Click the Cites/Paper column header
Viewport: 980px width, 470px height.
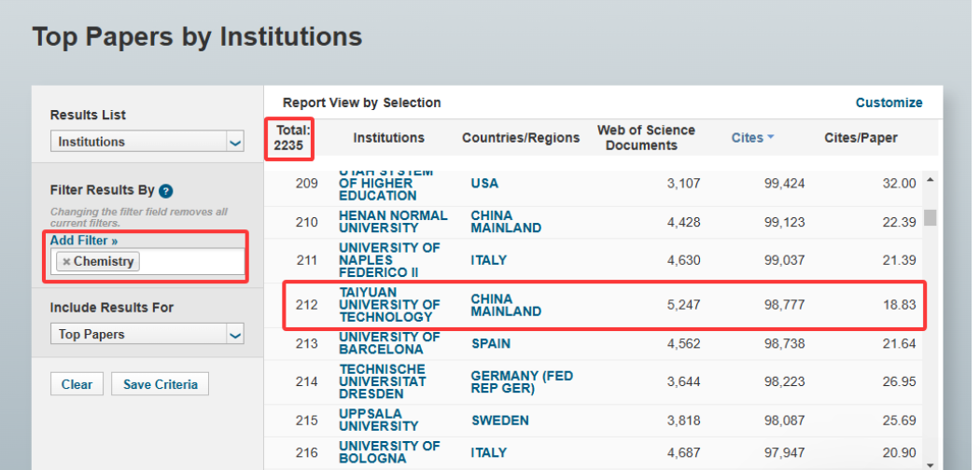(x=861, y=138)
